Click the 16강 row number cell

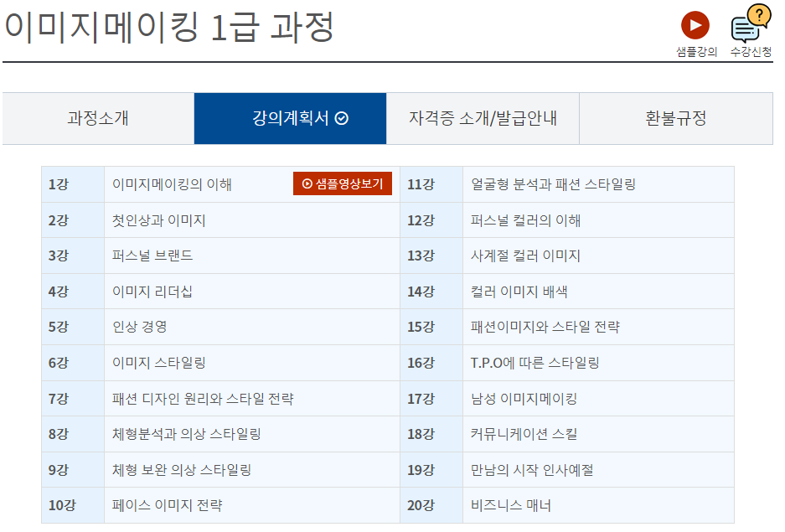(431, 363)
